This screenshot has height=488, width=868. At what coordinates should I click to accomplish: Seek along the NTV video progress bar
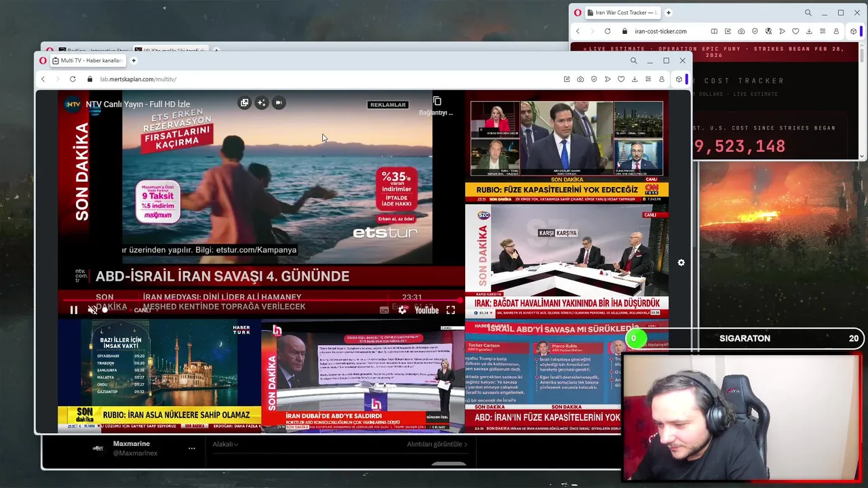[x=262, y=300]
